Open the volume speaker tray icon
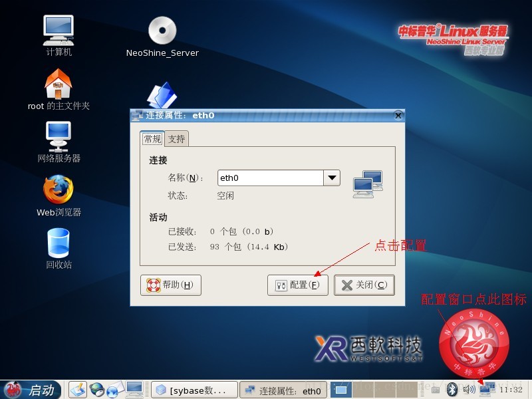The image size is (532, 399). pyautogui.click(x=469, y=390)
